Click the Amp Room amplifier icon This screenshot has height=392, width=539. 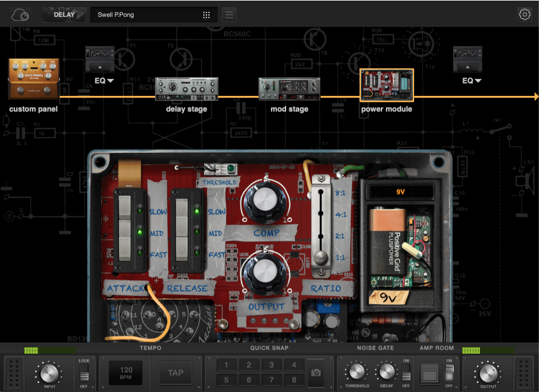429,373
